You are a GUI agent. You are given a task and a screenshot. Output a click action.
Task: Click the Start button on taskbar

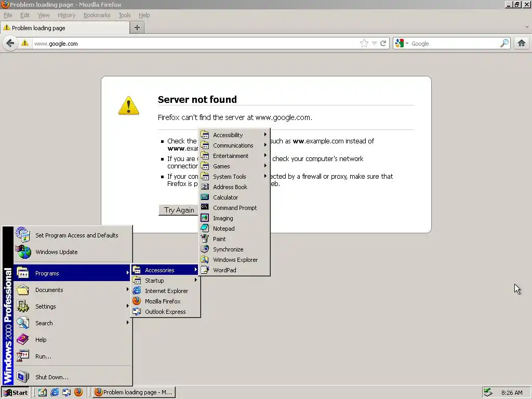pos(16,393)
